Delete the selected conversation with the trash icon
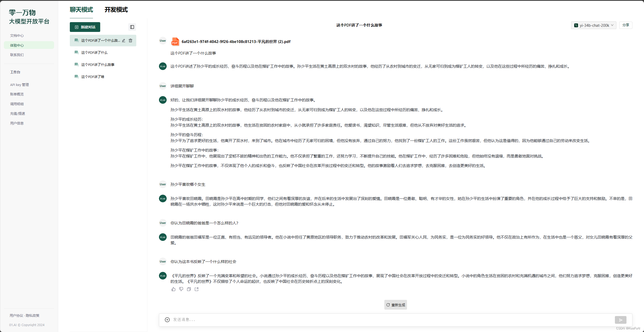The width and height of the screenshot is (644, 332). (x=131, y=41)
